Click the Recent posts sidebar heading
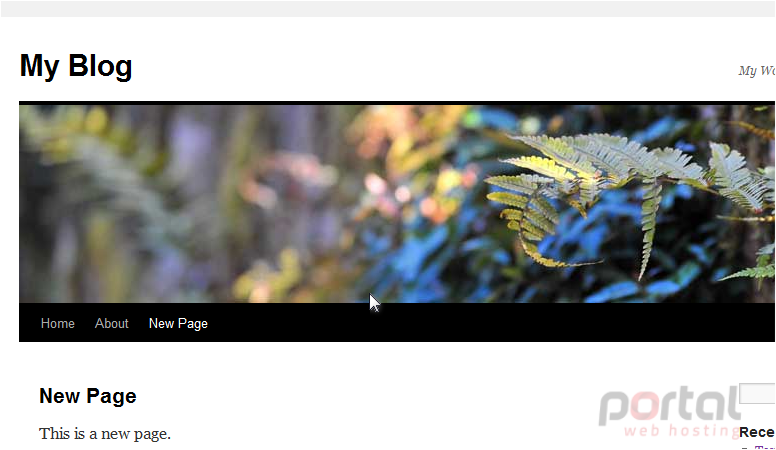The height and width of the screenshot is (450, 776). [757, 432]
